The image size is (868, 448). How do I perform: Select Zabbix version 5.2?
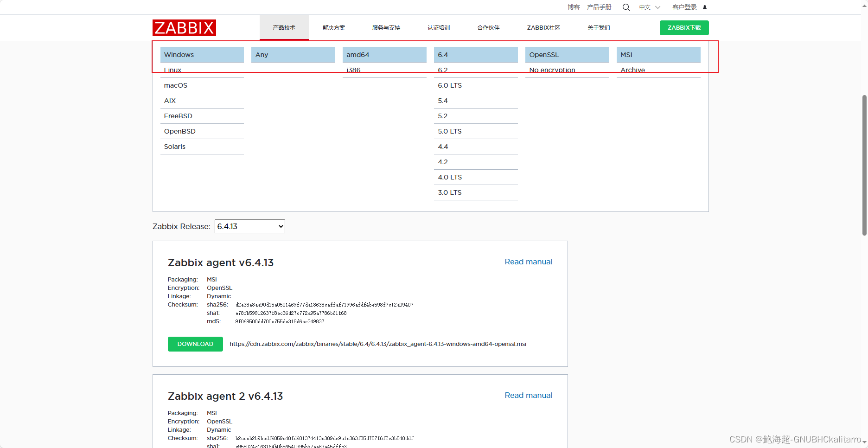(x=476, y=116)
